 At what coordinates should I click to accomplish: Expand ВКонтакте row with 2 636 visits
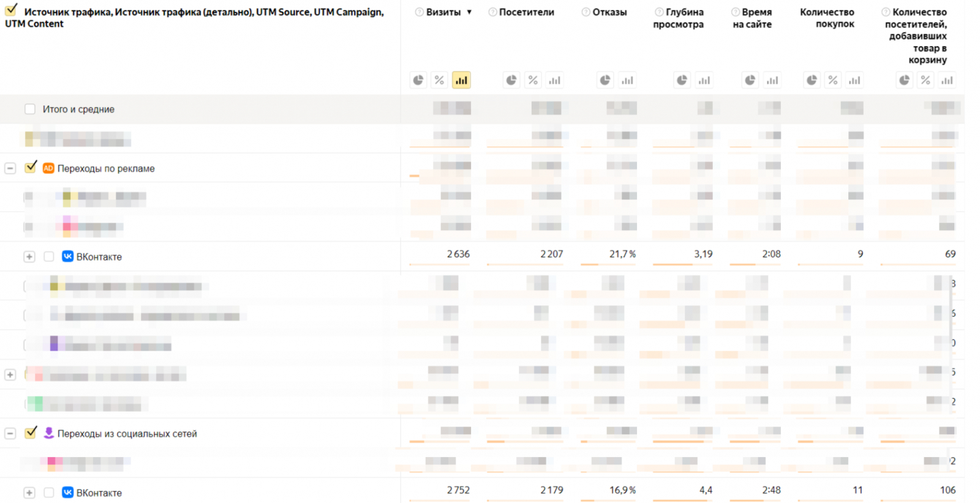(29, 257)
